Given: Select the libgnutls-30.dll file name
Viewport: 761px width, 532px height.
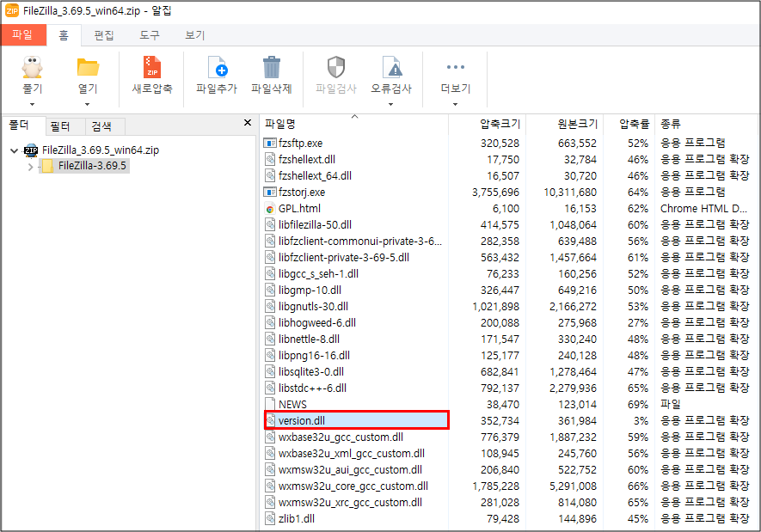Looking at the screenshot, I should point(313,307).
